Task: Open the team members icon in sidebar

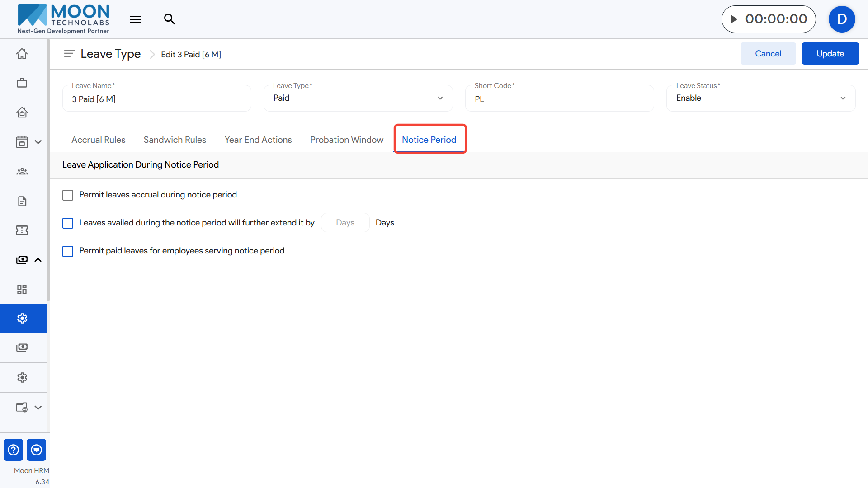Action: tap(22, 172)
